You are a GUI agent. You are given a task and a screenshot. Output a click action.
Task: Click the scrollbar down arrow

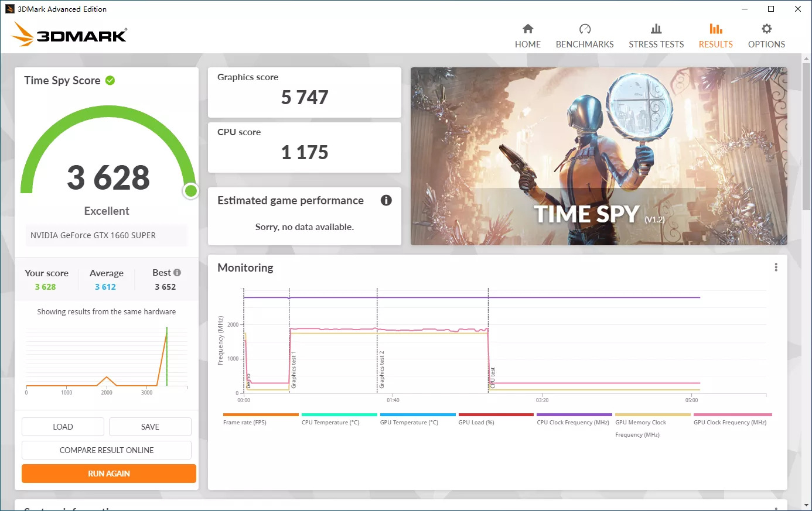pos(807,505)
